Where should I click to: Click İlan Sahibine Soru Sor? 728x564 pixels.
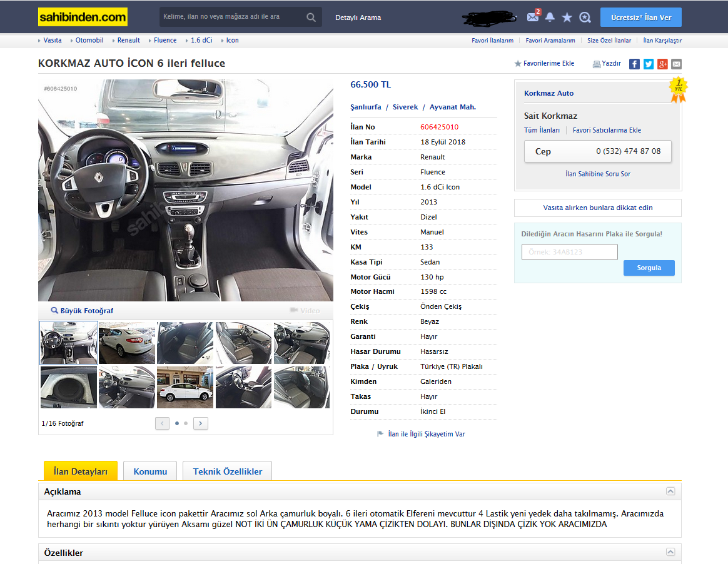click(x=598, y=174)
